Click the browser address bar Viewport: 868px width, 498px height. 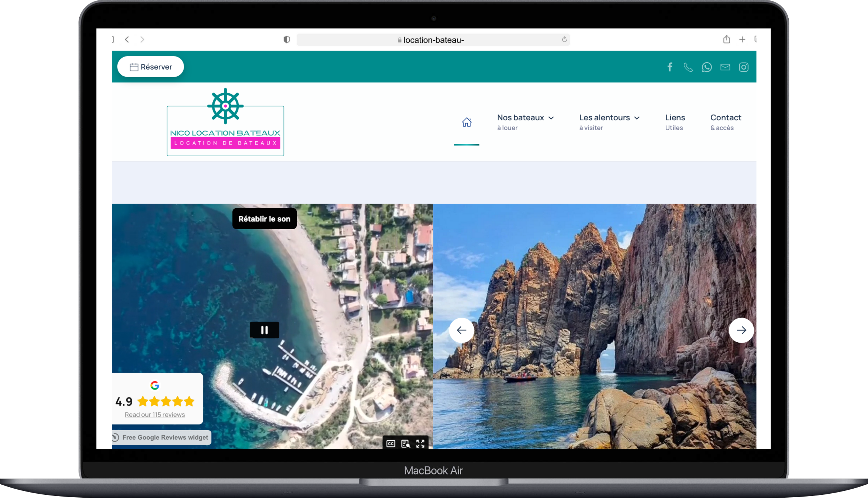point(433,40)
